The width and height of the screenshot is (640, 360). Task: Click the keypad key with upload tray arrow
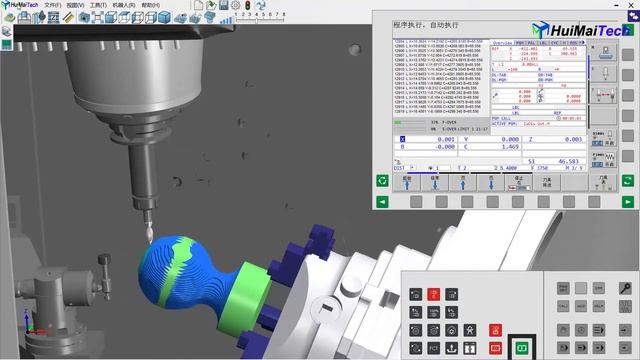(451, 348)
